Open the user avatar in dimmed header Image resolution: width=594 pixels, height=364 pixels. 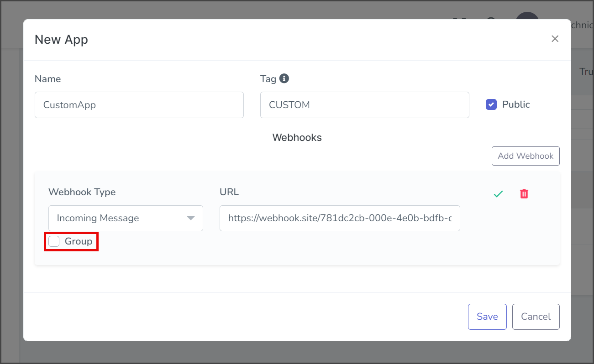(x=527, y=18)
